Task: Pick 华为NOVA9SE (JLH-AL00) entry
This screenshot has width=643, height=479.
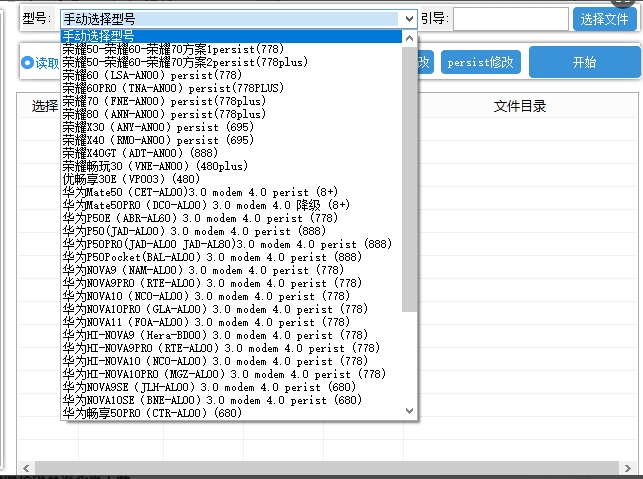Action: pos(231,387)
